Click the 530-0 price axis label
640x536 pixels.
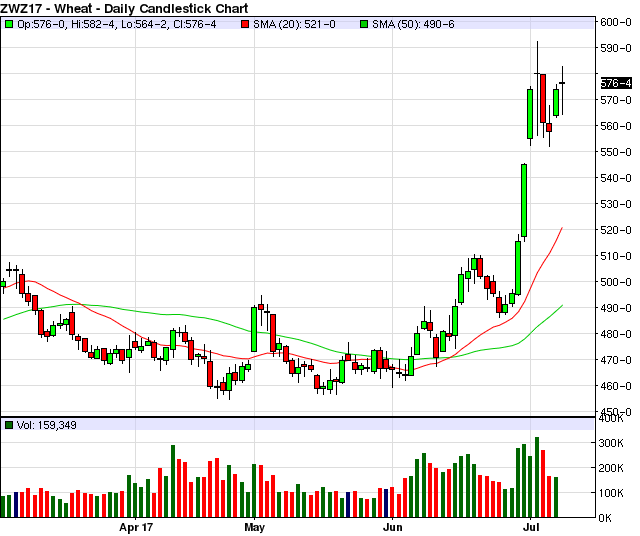[x=616, y=204]
